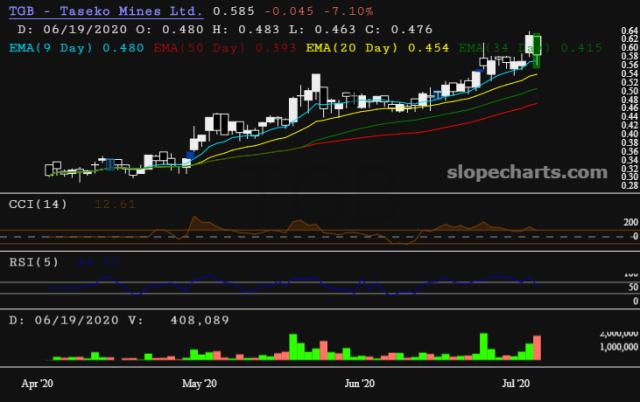640x402 pixels.
Task: Click the rightmost red volume bar
Action: (x=538, y=348)
